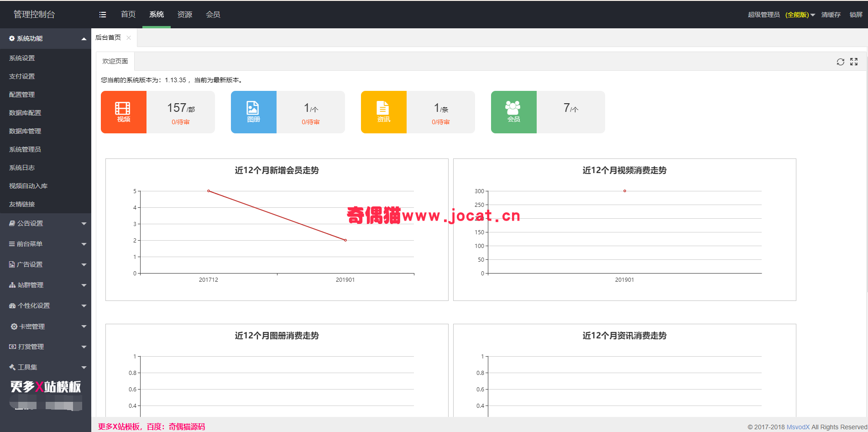Image resolution: width=868 pixels, height=432 pixels.
Task: Click the 近12个月新增会员走势 chart title
Action: 277,170
